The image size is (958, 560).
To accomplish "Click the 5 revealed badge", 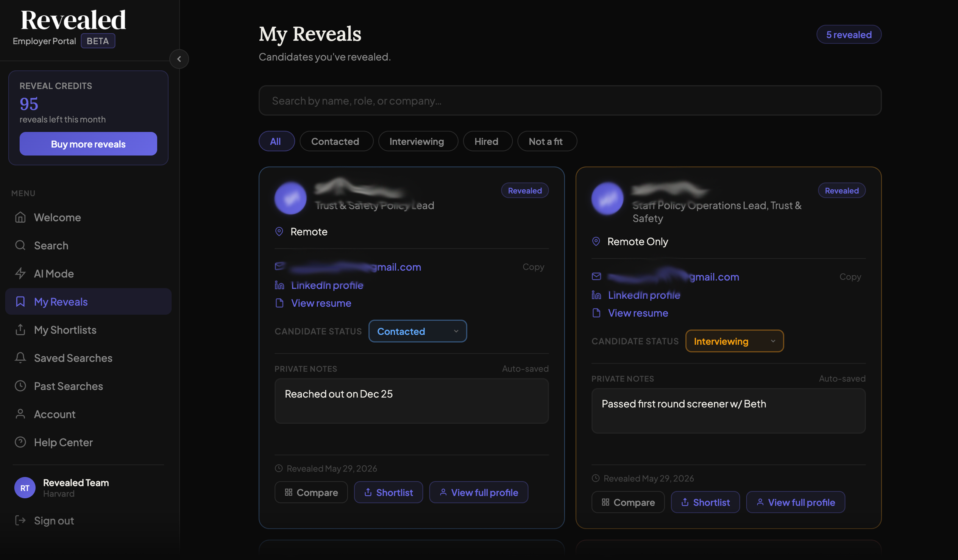I will [849, 34].
